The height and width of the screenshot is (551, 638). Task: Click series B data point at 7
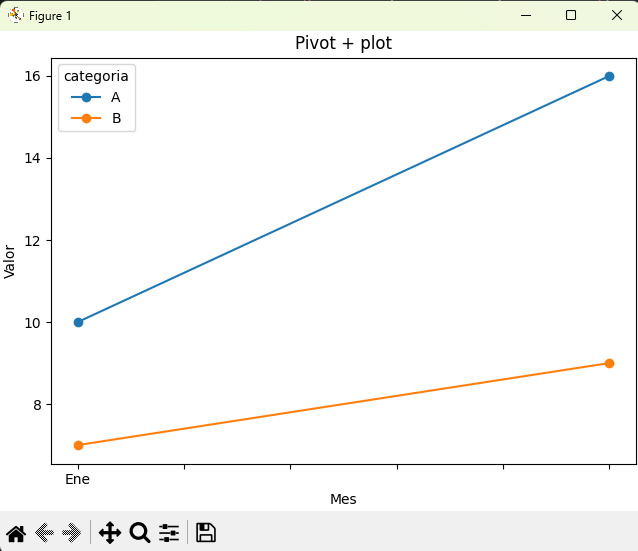(79, 445)
